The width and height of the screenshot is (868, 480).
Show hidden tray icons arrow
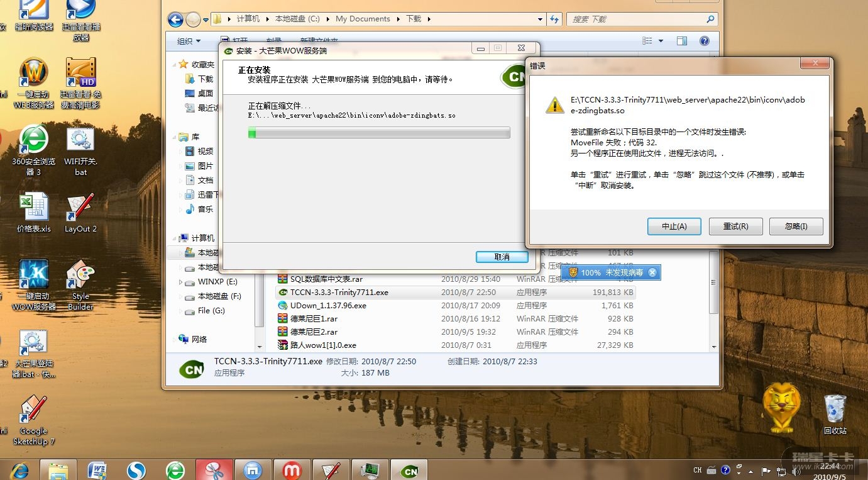[x=752, y=471]
